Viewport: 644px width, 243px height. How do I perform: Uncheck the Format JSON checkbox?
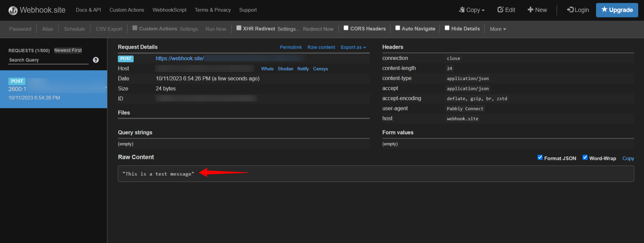coord(540,158)
